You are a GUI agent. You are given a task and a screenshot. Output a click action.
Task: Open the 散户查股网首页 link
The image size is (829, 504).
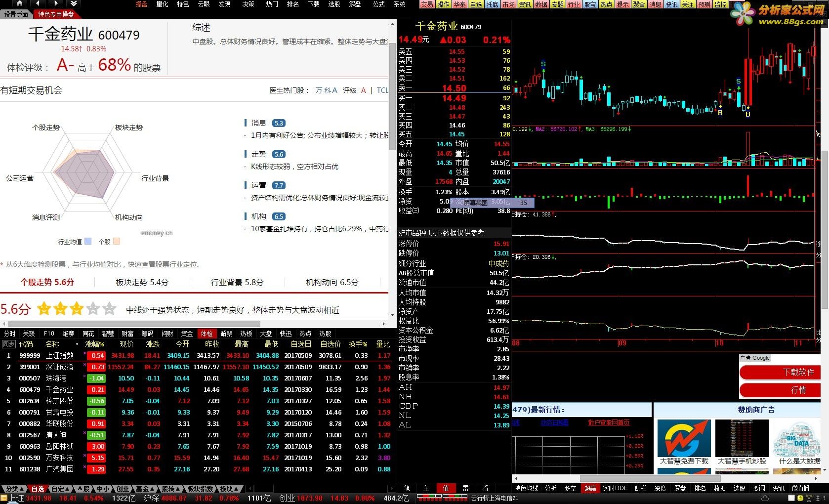[x=609, y=422]
